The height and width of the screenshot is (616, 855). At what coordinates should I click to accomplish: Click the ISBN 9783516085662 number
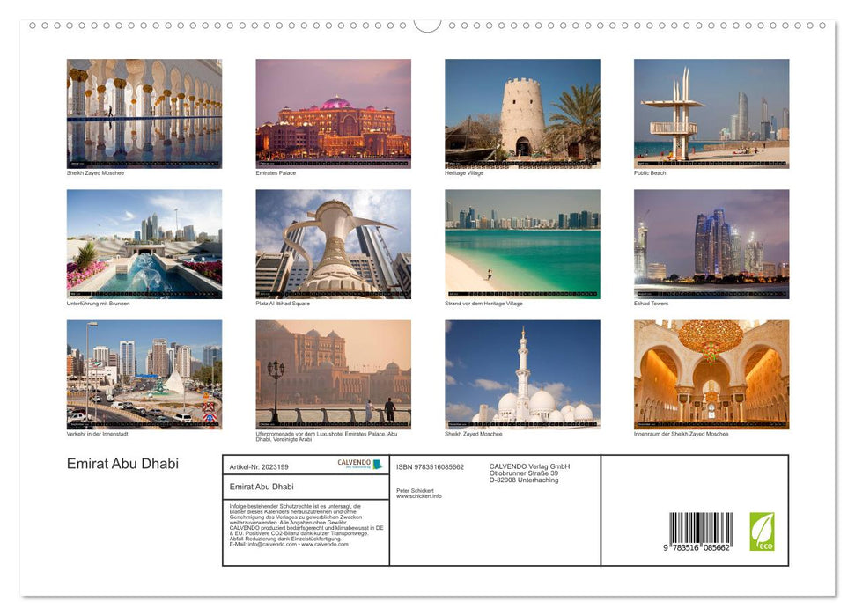(x=429, y=466)
